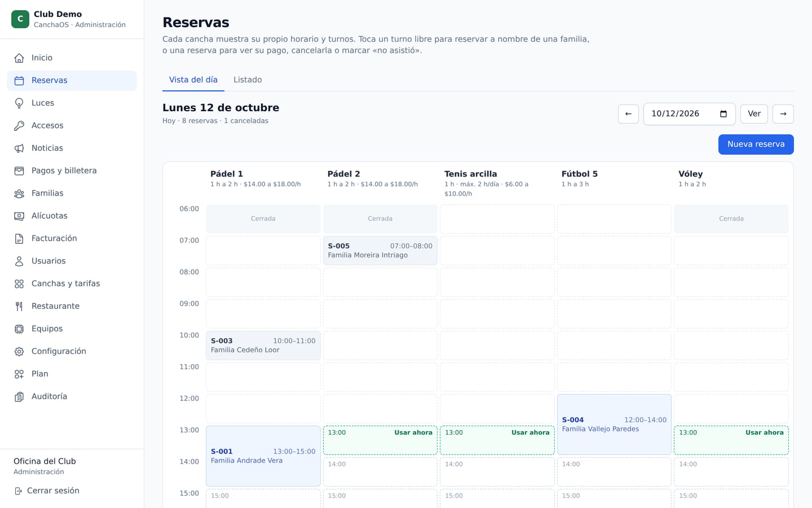Viewport: 812px width, 508px height.
Task: Click the Configuración gear icon
Action: click(x=19, y=351)
